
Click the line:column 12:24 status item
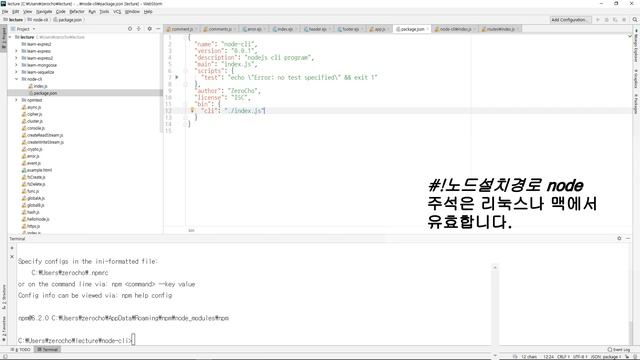tap(548, 357)
